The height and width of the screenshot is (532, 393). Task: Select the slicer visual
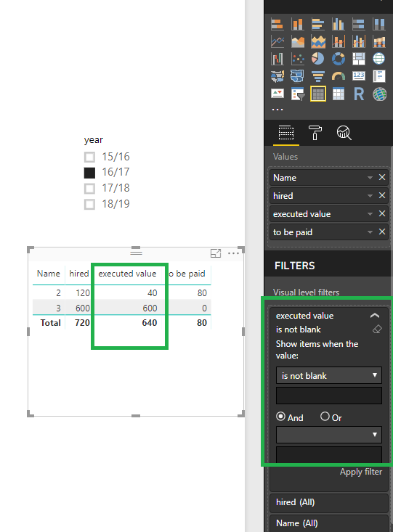[298, 94]
